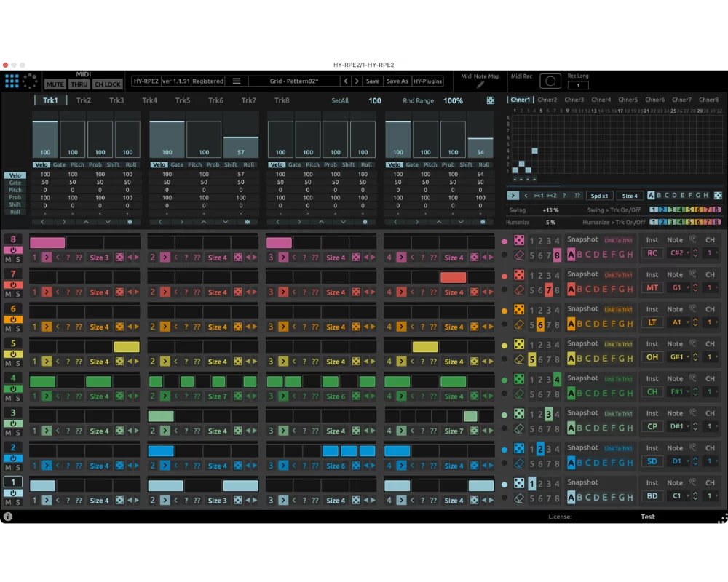Image resolution: width=728 pixels, height=582 pixels.
Task: Start Midi Rec with the circle button
Action: [x=550, y=81]
